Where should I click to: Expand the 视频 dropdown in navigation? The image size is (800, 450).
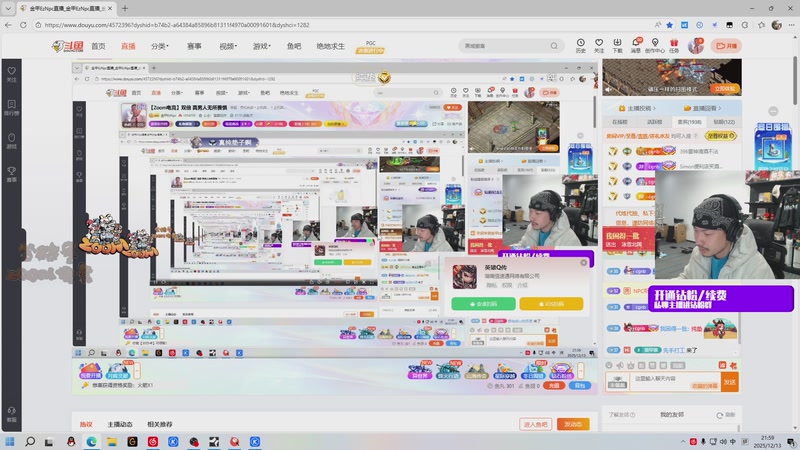(228, 46)
